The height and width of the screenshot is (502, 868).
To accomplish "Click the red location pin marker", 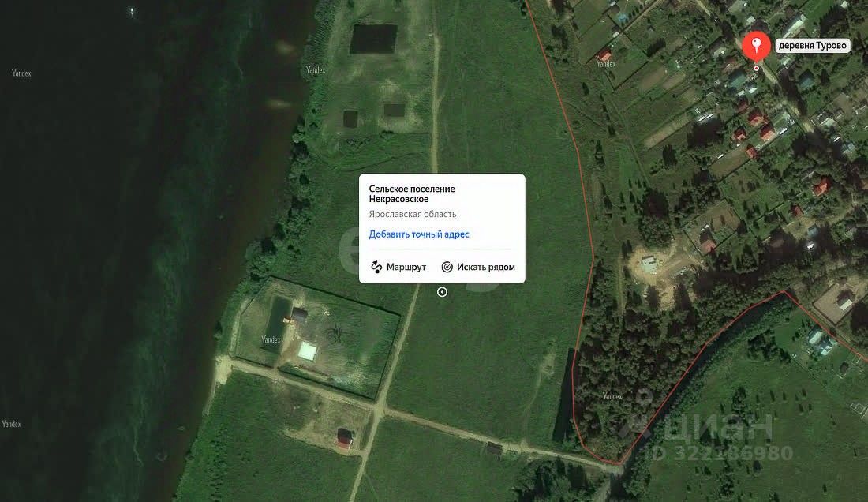I will 756,45.
